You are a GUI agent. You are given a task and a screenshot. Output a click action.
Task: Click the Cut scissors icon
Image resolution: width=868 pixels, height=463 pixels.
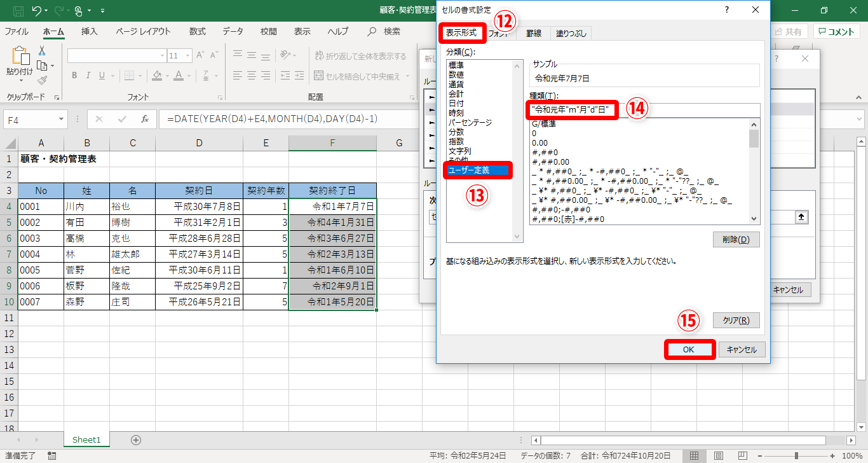click(x=42, y=51)
